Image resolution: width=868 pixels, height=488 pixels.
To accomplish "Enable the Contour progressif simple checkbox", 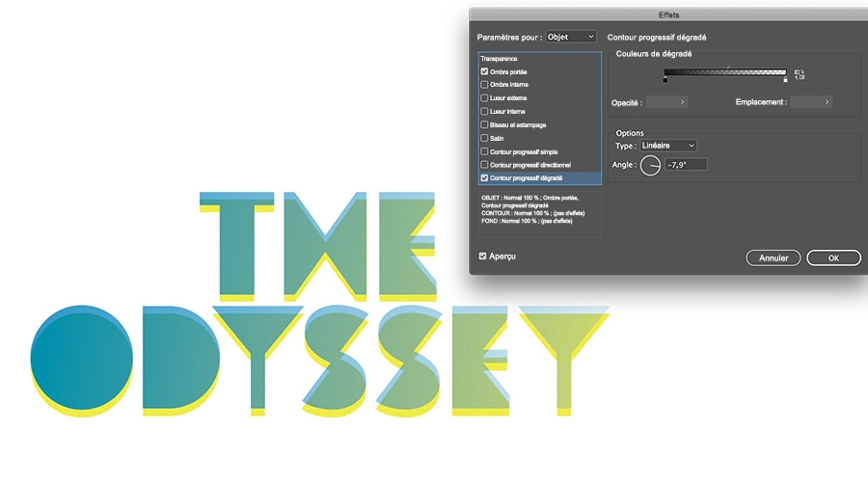I will [x=484, y=151].
